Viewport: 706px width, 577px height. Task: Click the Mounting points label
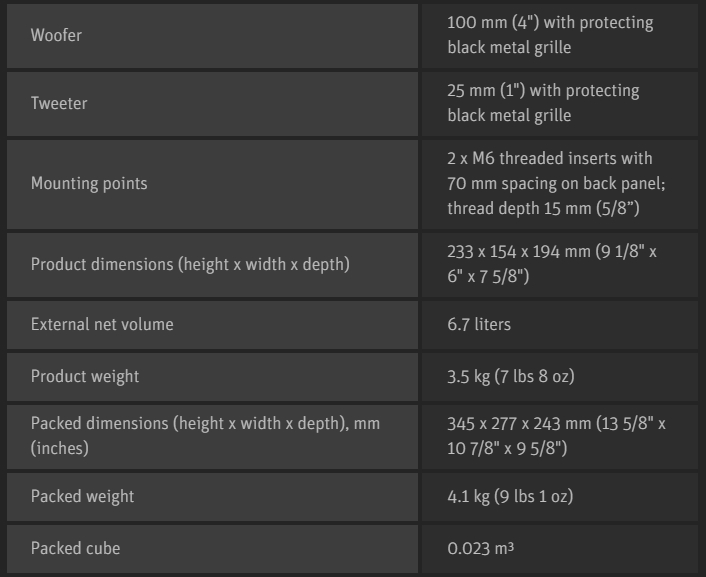pyautogui.click(x=89, y=184)
